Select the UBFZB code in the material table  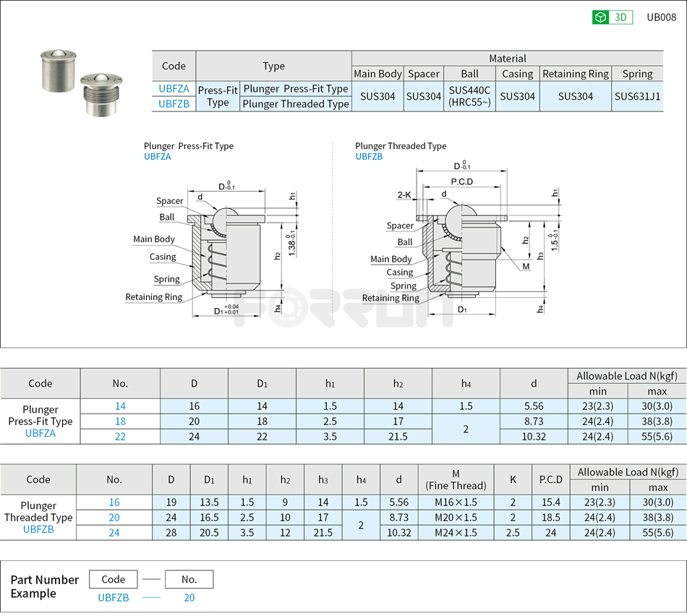click(x=174, y=104)
